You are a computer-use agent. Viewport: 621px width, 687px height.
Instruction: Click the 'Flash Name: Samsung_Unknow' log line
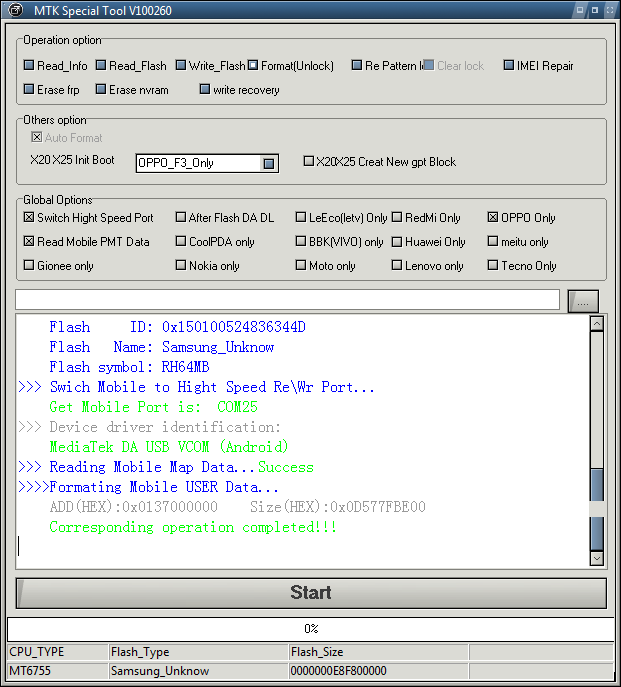(x=162, y=347)
